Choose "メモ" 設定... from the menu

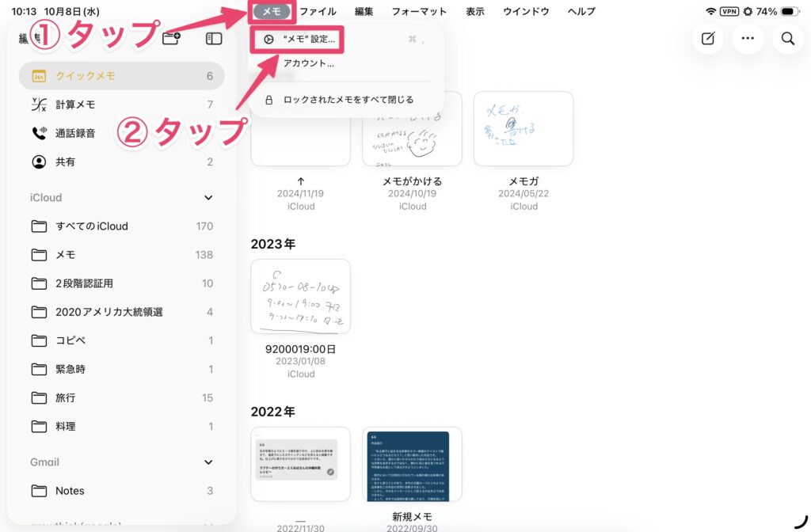tap(309, 39)
